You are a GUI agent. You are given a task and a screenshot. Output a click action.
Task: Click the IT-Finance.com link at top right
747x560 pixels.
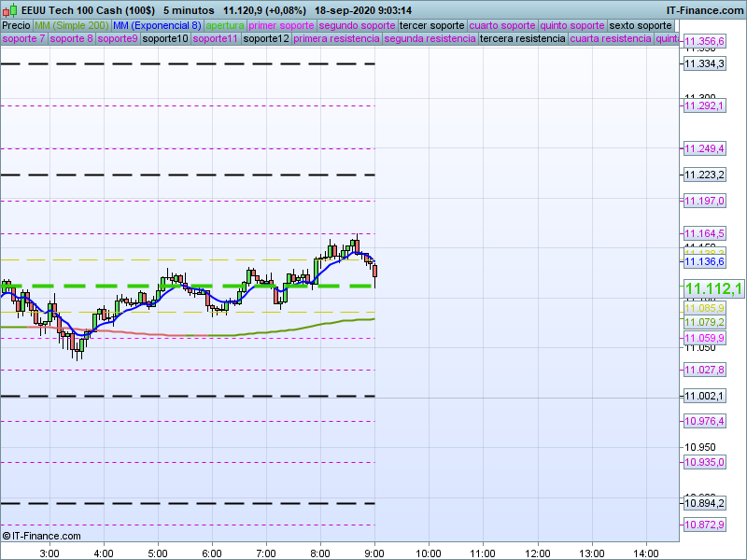(x=705, y=9)
